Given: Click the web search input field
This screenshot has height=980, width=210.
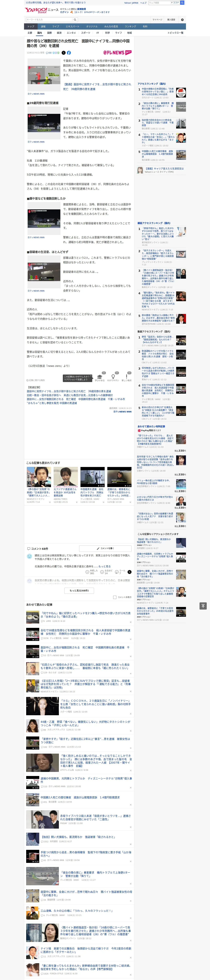Looking at the screenshot, I should coord(159,3).
